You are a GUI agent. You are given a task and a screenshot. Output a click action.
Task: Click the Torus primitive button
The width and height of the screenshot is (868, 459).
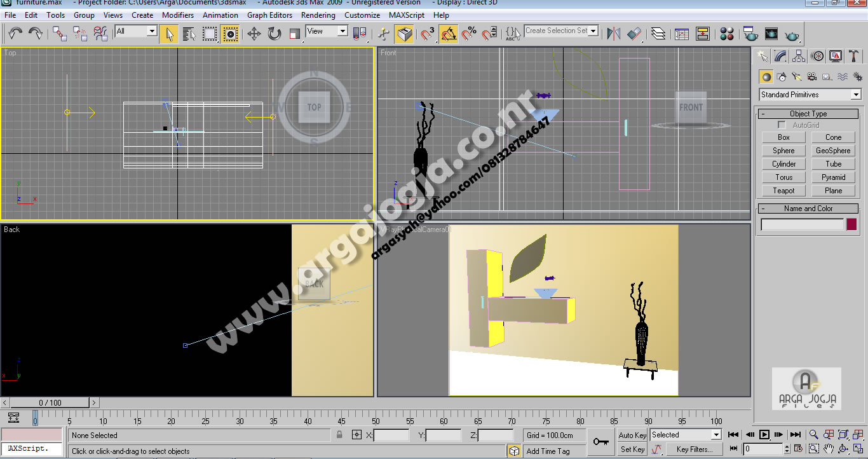[x=783, y=177]
